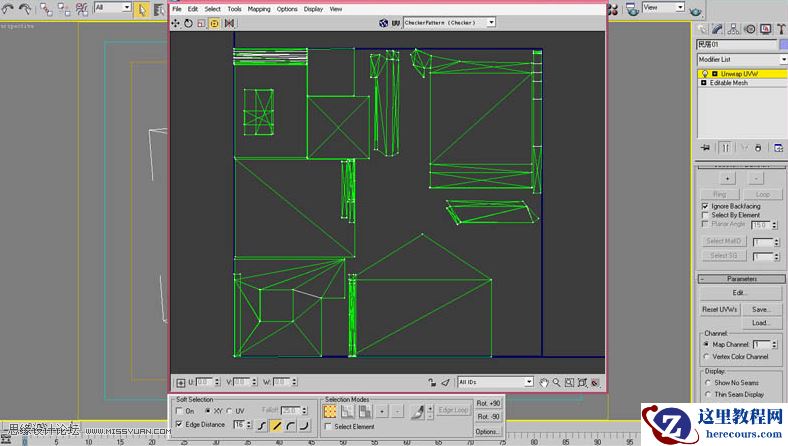Select the Scale tool in UV editor
Image resolution: width=788 pixels, height=446 pixels.
201,23
